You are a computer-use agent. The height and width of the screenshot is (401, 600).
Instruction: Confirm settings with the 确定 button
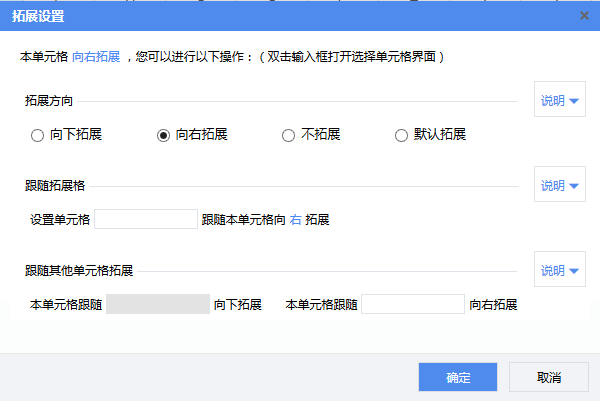pos(458,377)
